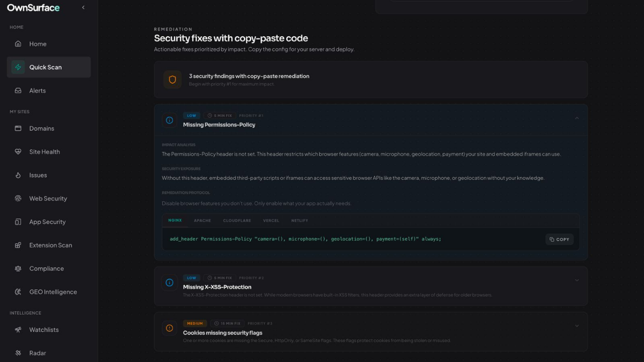Switch to the Netlify config tab
The image size is (644, 362).
(x=299, y=221)
